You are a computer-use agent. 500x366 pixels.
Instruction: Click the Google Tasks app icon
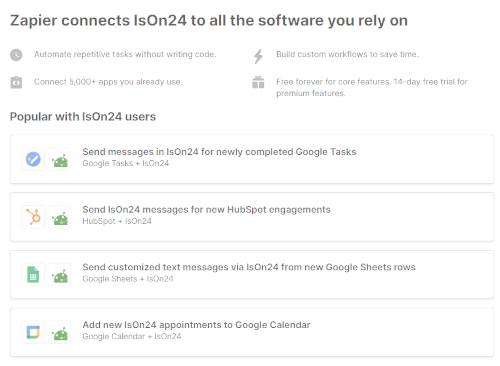click(33, 159)
